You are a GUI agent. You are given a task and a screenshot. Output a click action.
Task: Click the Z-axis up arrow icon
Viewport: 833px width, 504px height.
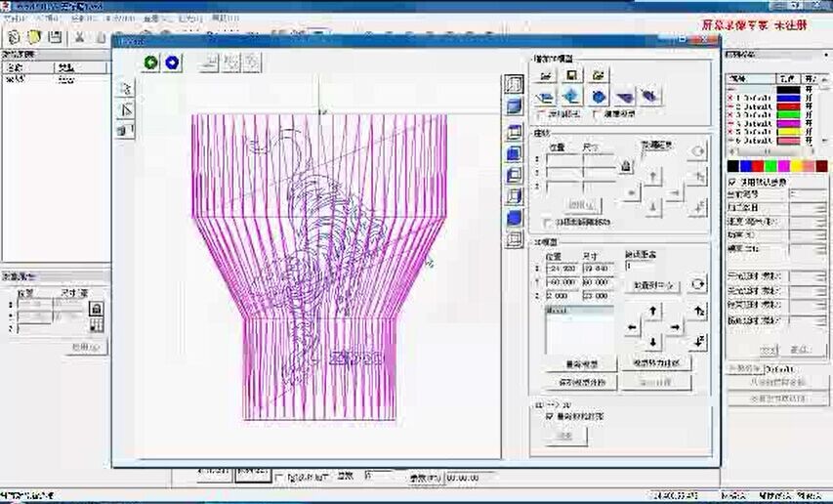point(697,312)
